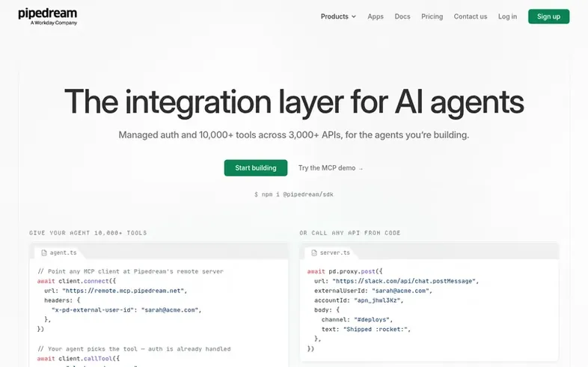Click the 'OR CALL ANY API FROM CODE' label
Image resolution: width=588 pixels, height=367 pixels.
(x=350, y=233)
